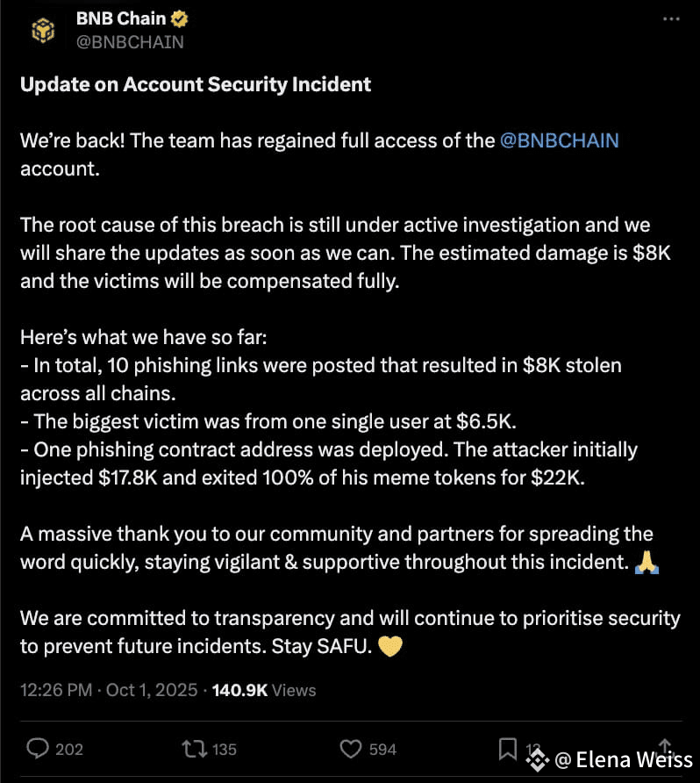Open the BNB Chain profile avatar

43,30
